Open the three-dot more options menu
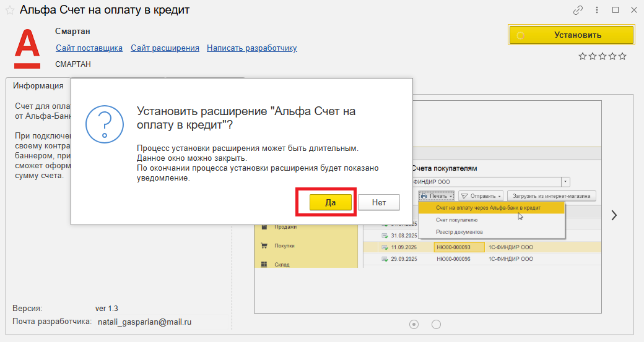 point(597,11)
